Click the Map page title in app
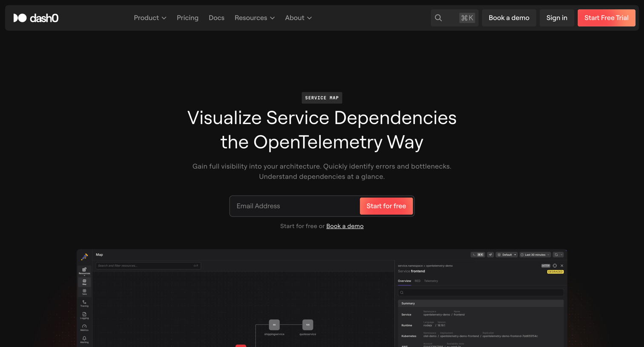644x347 pixels. point(99,254)
